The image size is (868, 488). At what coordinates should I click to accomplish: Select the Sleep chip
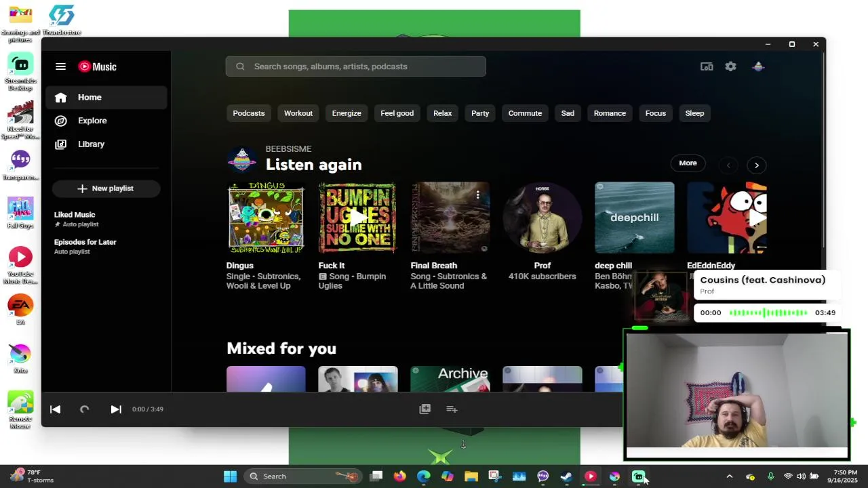click(694, 113)
